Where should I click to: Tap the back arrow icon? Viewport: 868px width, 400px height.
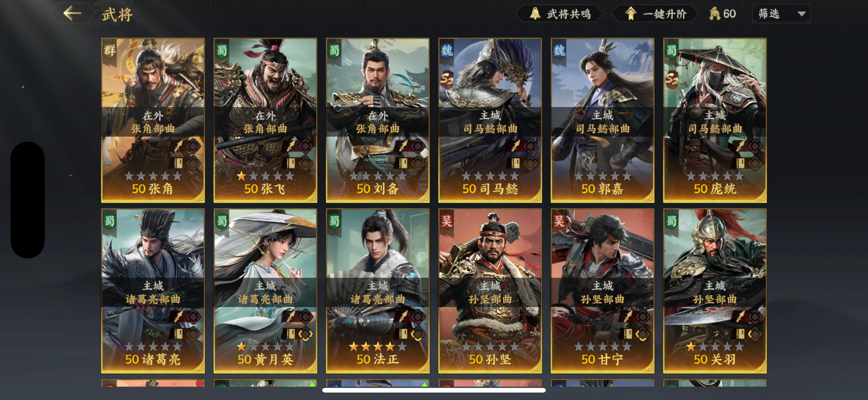pyautogui.click(x=72, y=13)
